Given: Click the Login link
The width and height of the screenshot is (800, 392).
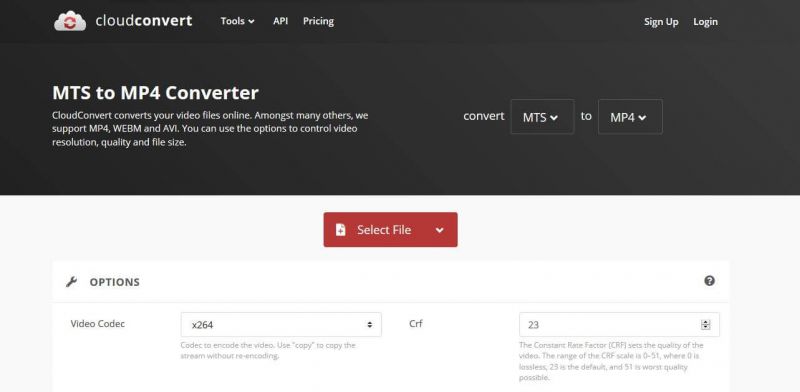Looking at the screenshot, I should [x=705, y=21].
